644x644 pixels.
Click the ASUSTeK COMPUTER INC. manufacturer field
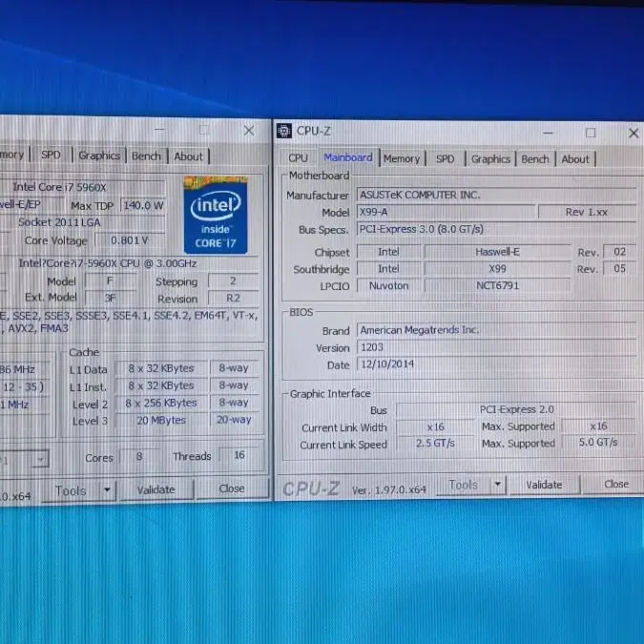[496, 195]
